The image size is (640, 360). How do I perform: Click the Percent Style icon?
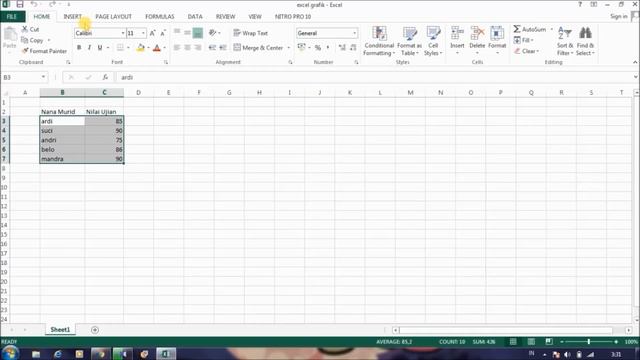point(318,48)
